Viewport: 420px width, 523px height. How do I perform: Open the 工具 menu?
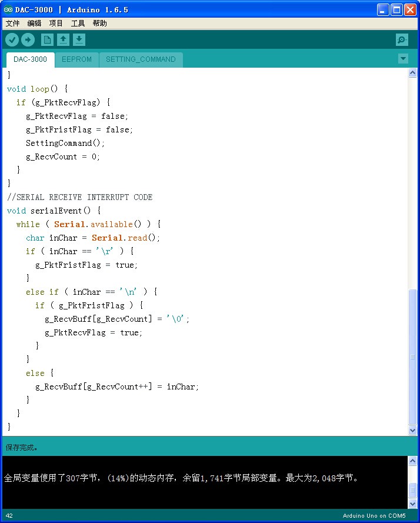[x=78, y=24]
